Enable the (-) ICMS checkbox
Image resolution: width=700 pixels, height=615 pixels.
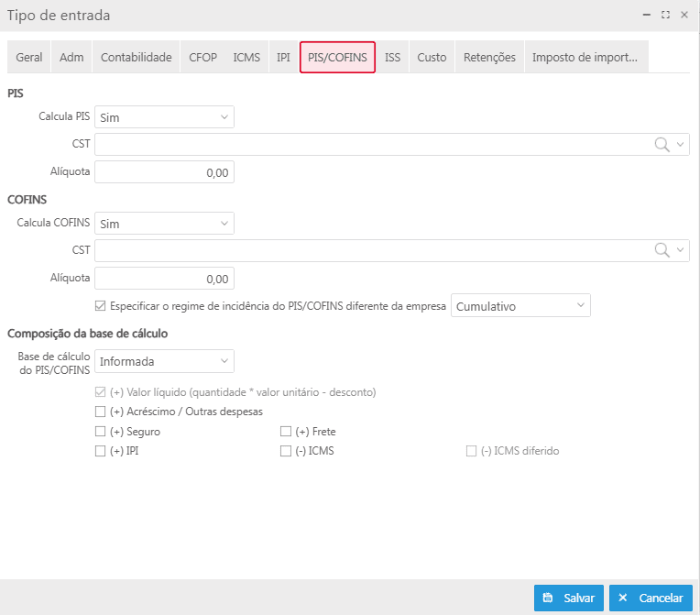click(x=286, y=451)
